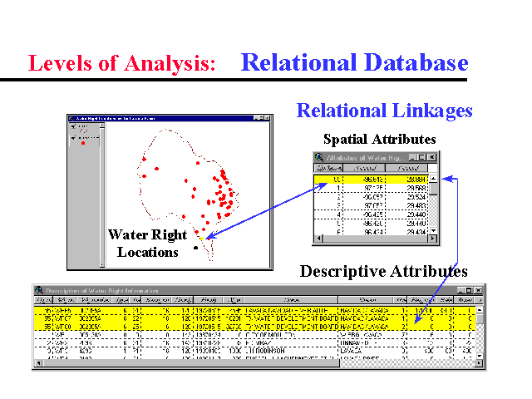Screen dimensions: 532x399
Task: Click the ArcView icon in the map window title bar
Action: click(71, 120)
